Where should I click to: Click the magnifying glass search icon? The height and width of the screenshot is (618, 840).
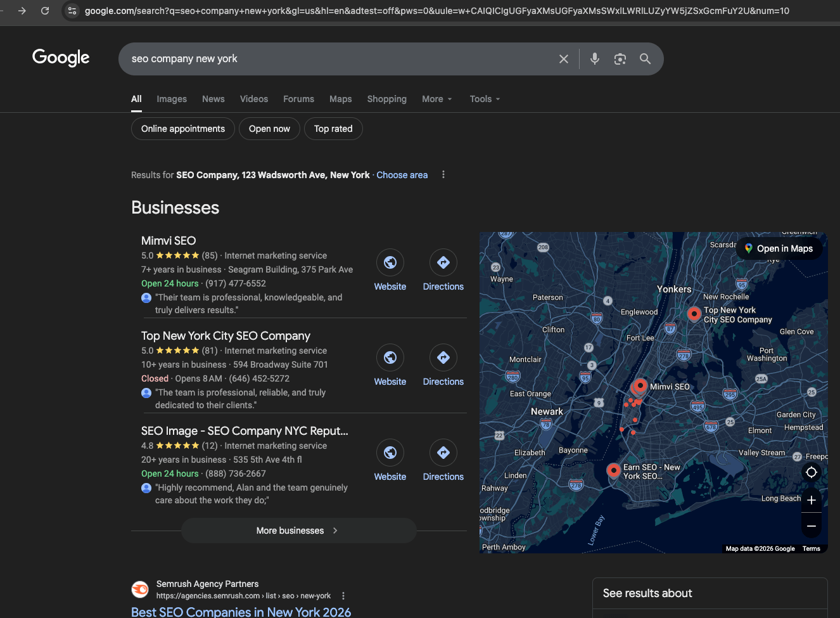click(x=645, y=59)
